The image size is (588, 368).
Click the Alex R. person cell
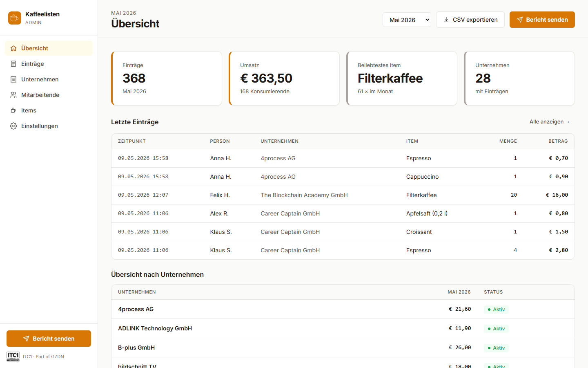[219, 213]
